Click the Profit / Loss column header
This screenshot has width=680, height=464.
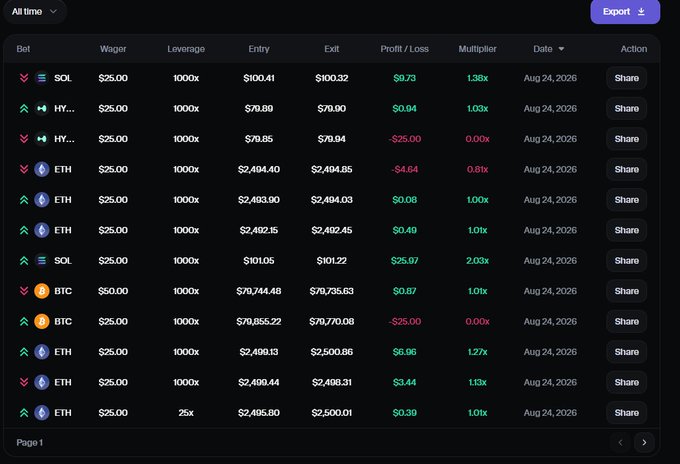click(x=404, y=49)
